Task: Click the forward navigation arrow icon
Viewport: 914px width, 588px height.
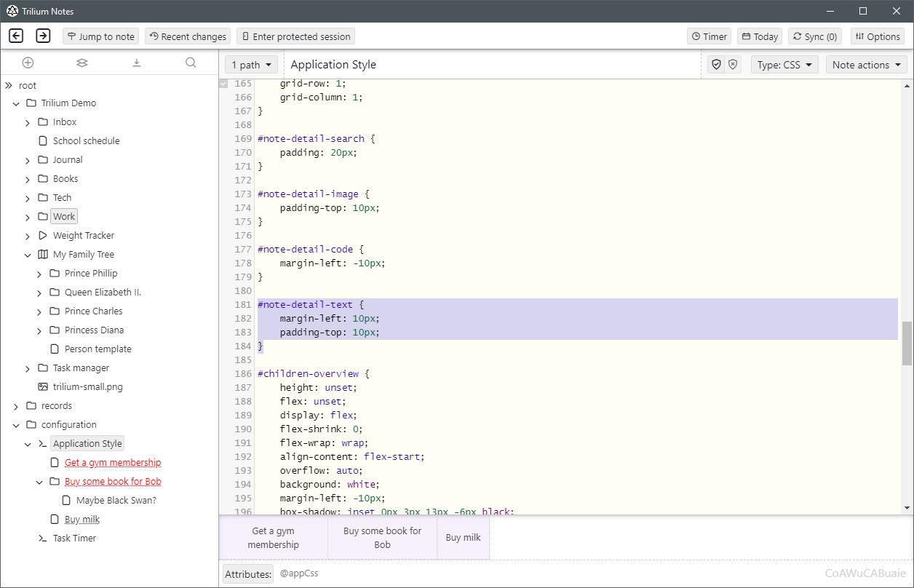Action: coord(43,36)
